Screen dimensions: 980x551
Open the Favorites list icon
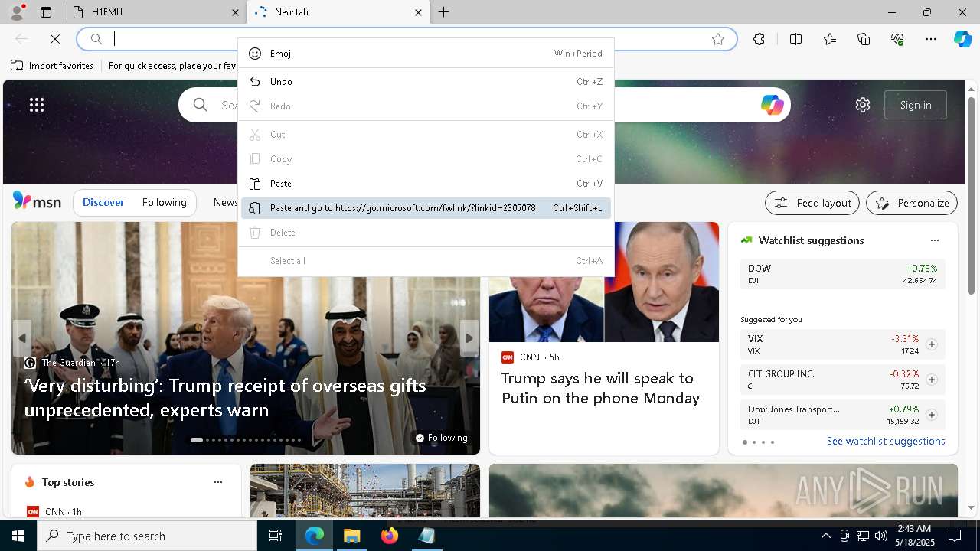(x=830, y=39)
